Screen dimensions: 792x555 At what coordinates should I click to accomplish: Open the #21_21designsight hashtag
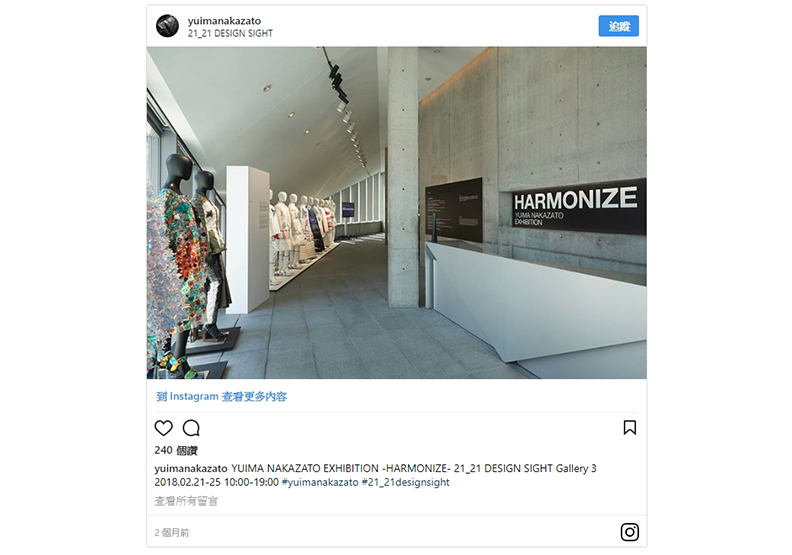pyautogui.click(x=406, y=482)
